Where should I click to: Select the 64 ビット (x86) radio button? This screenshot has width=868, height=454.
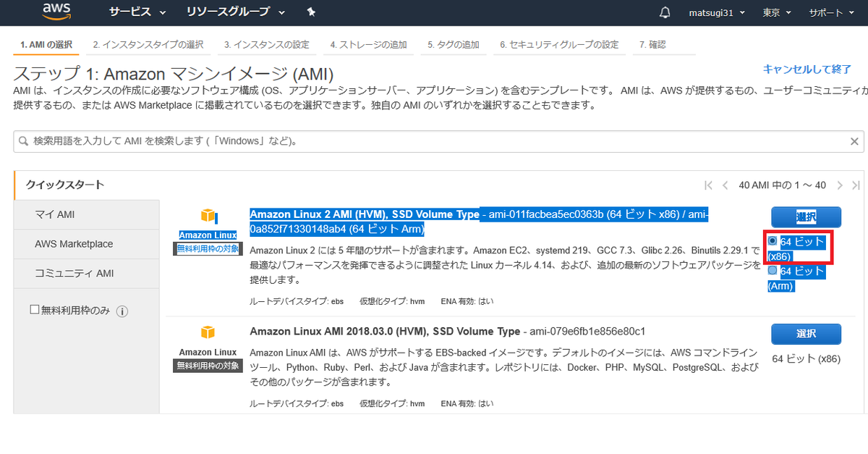click(773, 241)
